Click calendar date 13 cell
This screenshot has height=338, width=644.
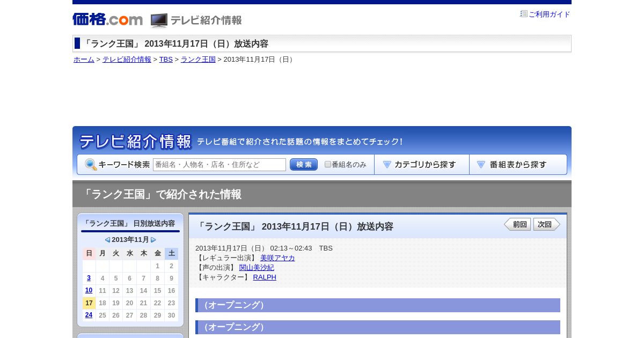click(130, 290)
